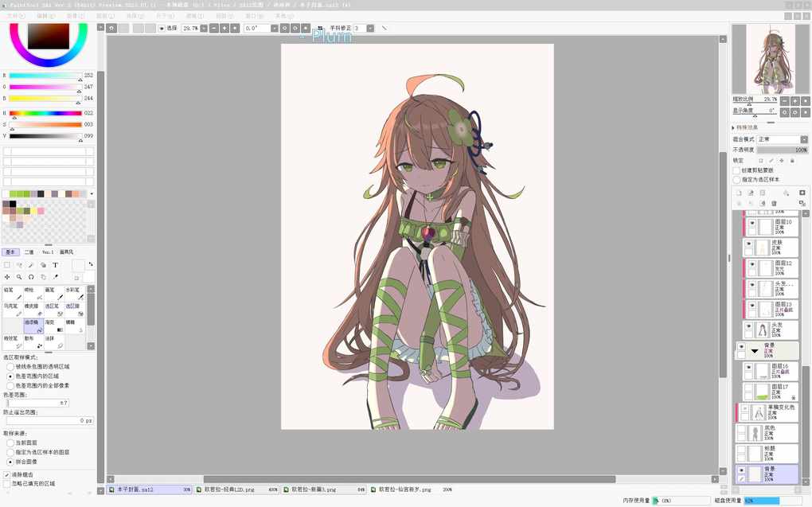The height and width of the screenshot is (507, 812).
Task: Choose the 马克笔 marker tool
Action: [13, 309]
